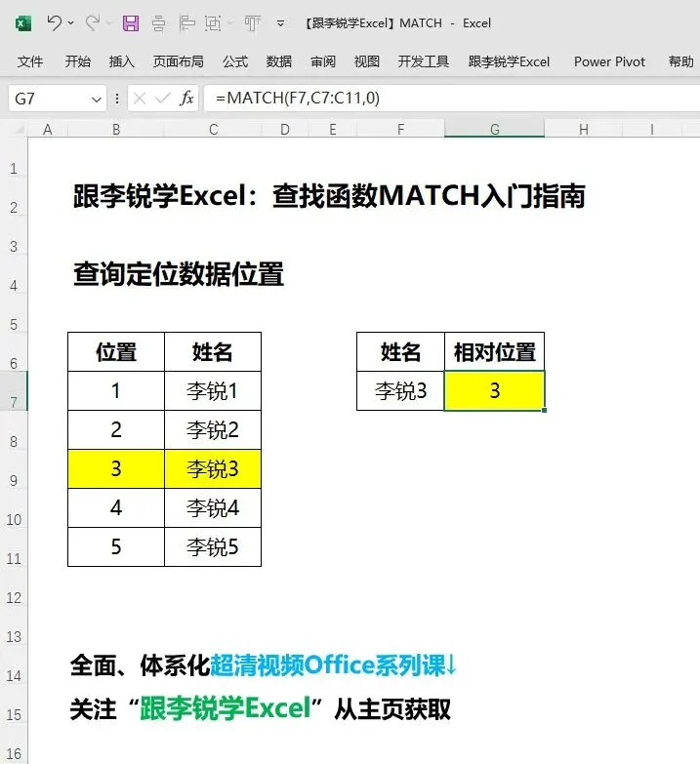Click the Excel application logo icon

point(23,22)
